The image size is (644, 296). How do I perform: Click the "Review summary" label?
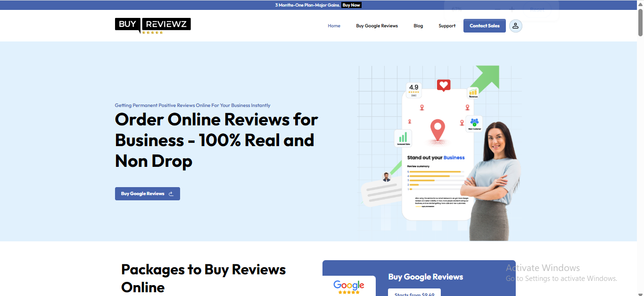[417, 166]
